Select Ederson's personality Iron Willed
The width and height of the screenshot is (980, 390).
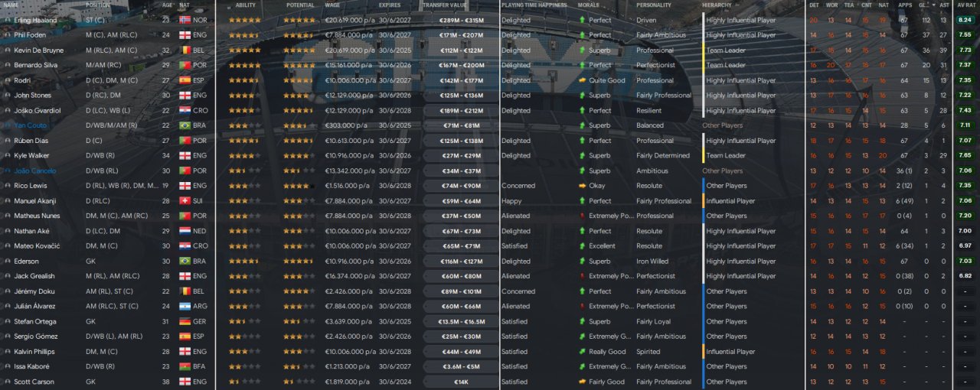652,262
